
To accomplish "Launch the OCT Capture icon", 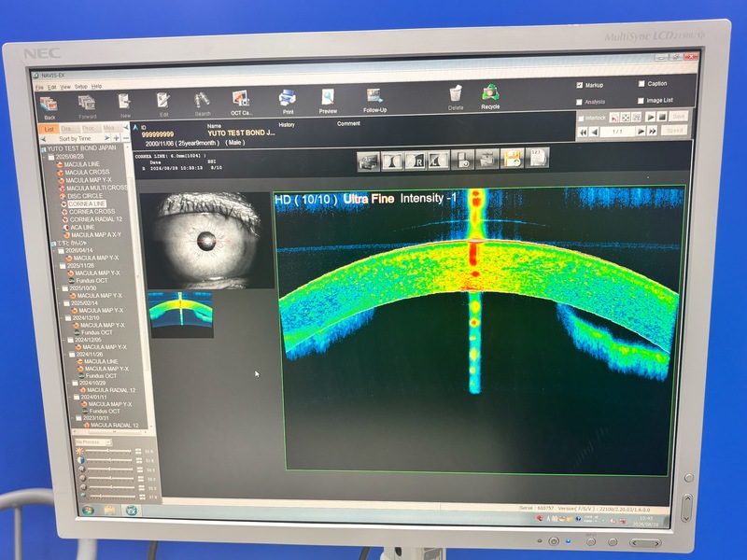I will [x=241, y=99].
